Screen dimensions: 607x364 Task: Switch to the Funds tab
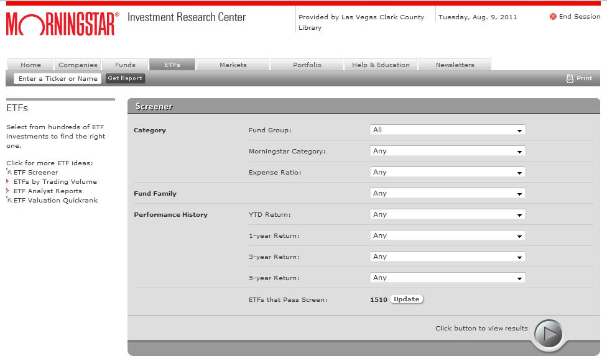coord(125,64)
